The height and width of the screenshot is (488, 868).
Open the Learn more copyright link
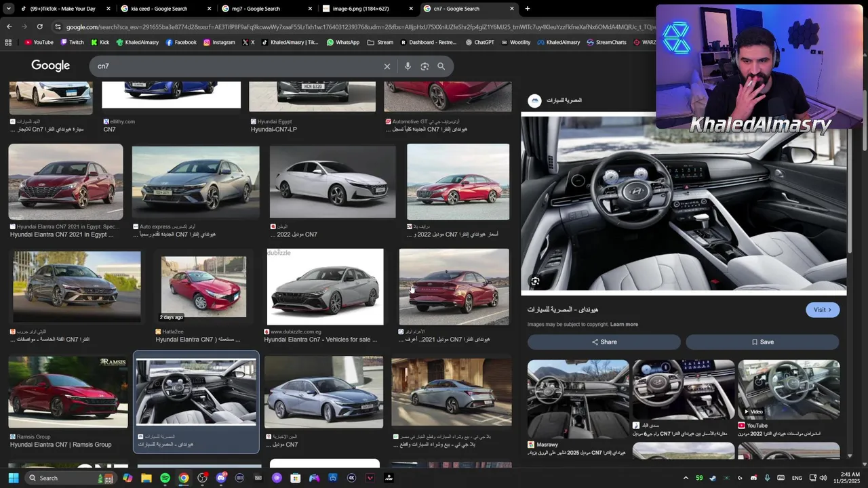(x=624, y=325)
